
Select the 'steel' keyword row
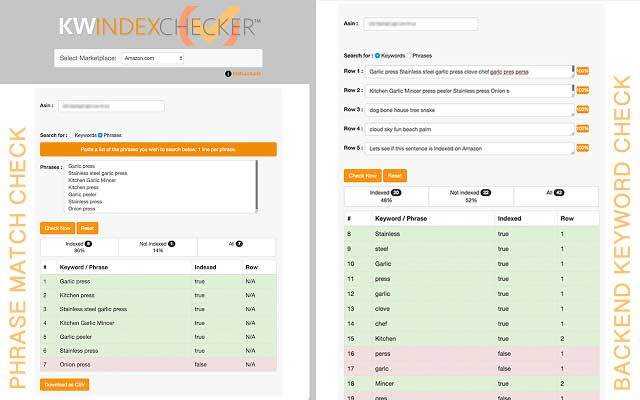coord(472,249)
